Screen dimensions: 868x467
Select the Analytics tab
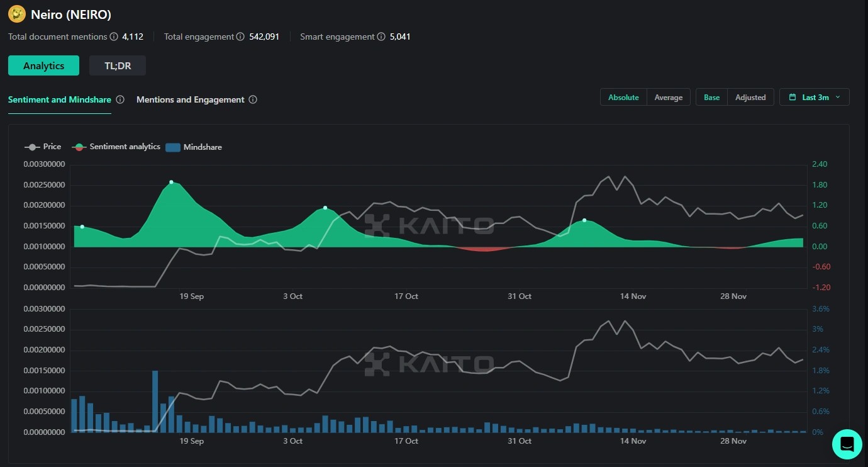pyautogui.click(x=43, y=65)
